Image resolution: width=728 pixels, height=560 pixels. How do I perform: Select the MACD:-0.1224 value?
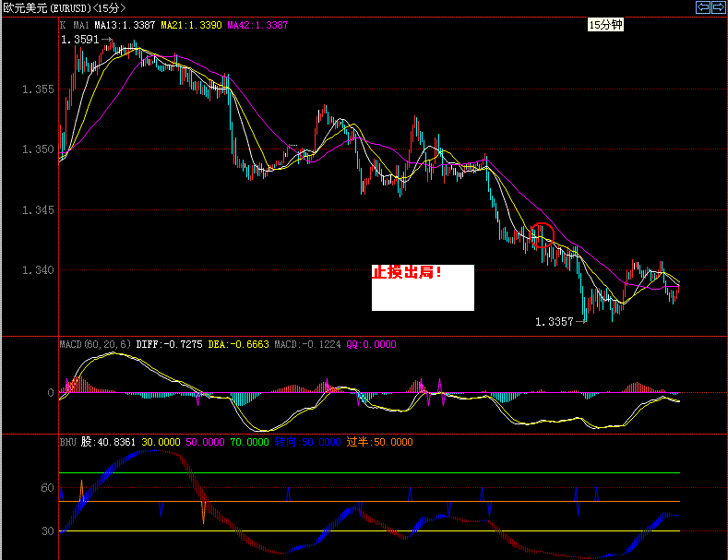[x=307, y=344]
